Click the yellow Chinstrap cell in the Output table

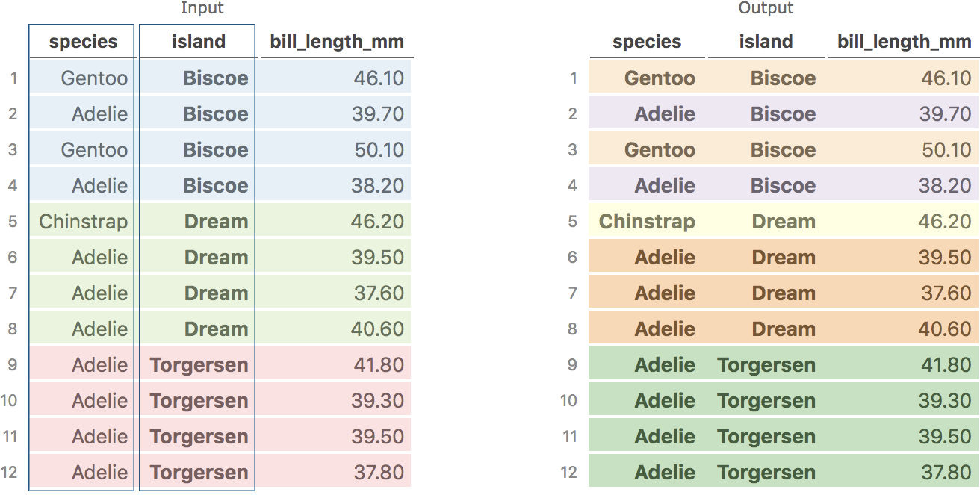coord(647,222)
